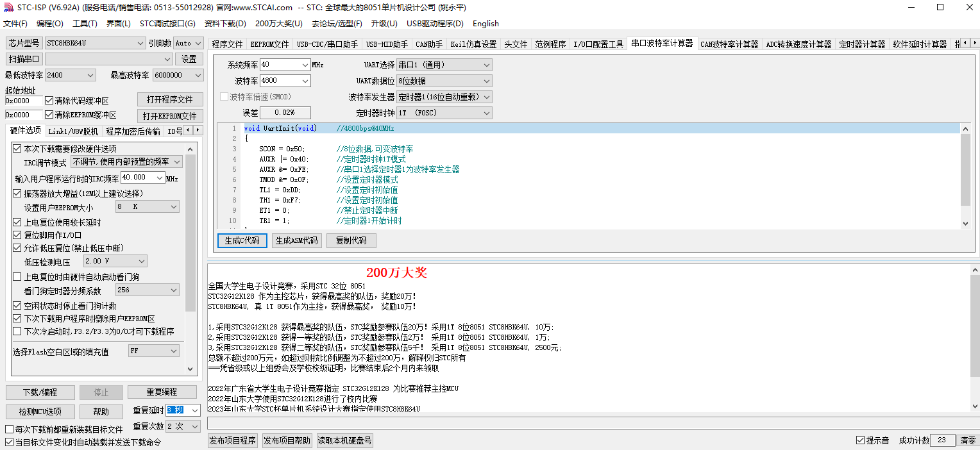The width and height of the screenshot is (980, 450).
Task: Switch language via English menu
Action: (x=486, y=24)
